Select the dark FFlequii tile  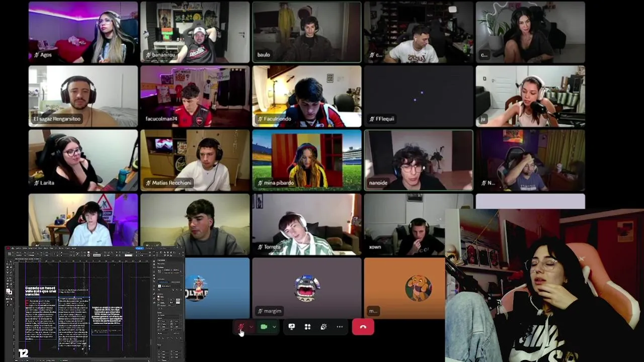[418, 96]
